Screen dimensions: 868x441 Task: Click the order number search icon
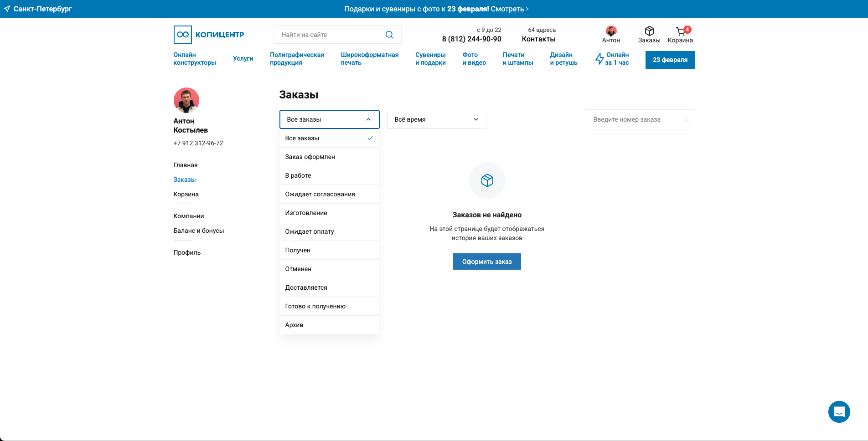(686, 119)
